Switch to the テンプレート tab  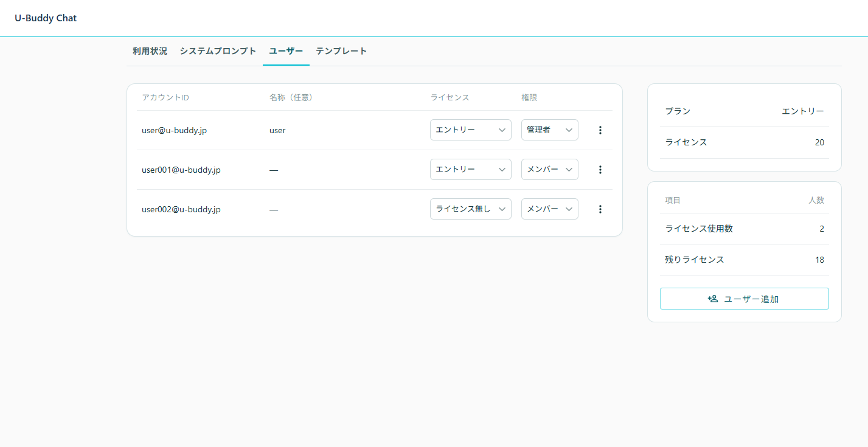[341, 51]
